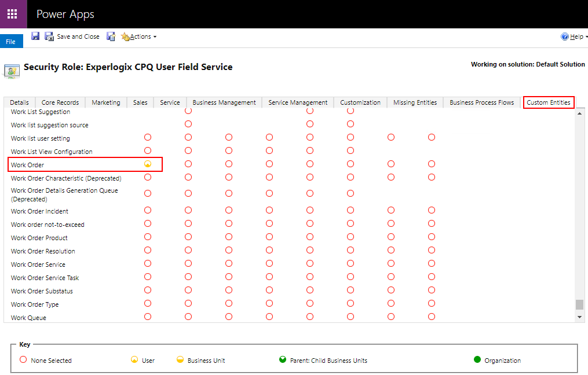Open the Marketing tab
This screenshot has width=588, height=375.
point(106,102)
